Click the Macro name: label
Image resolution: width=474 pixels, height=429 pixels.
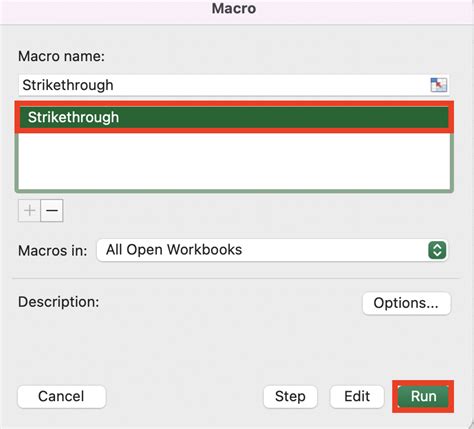click(x=61, y=56)
